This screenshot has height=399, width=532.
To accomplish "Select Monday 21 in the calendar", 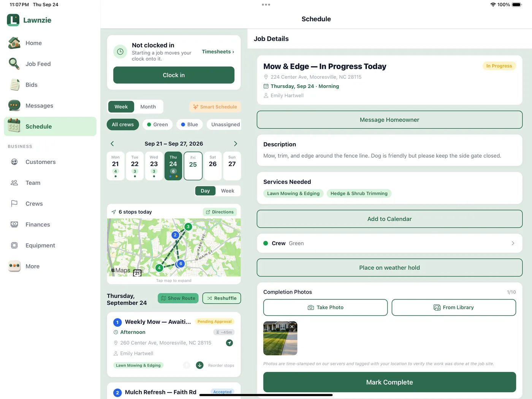I will [116, 166].
